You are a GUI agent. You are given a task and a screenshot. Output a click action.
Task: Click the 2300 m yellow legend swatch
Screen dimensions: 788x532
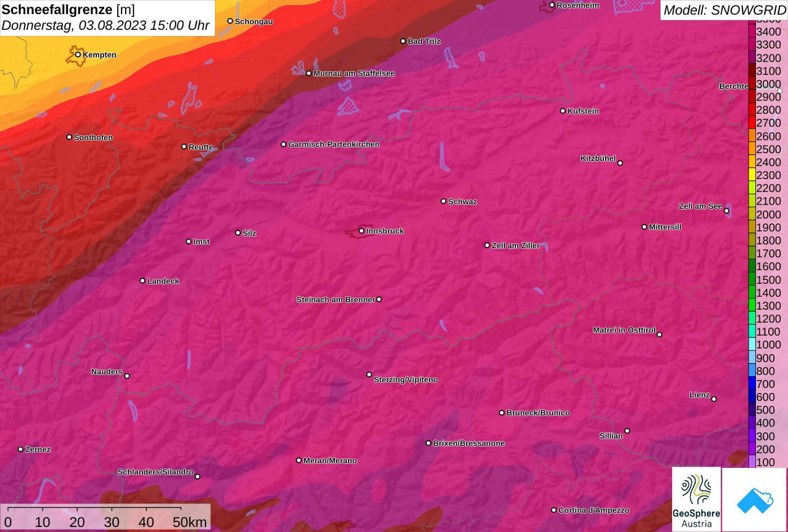pos(751,175)
